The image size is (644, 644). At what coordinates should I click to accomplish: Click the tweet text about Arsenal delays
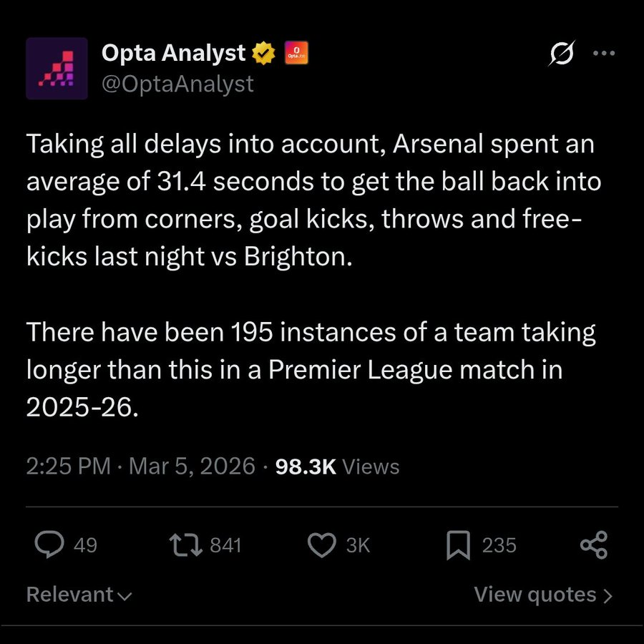coord(314,275)
